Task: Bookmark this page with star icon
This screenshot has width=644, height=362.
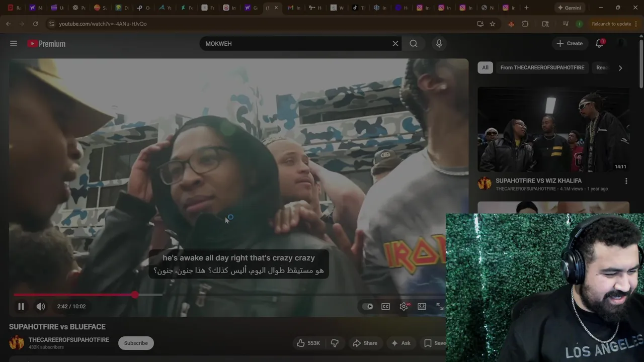Action: (493, 24)
